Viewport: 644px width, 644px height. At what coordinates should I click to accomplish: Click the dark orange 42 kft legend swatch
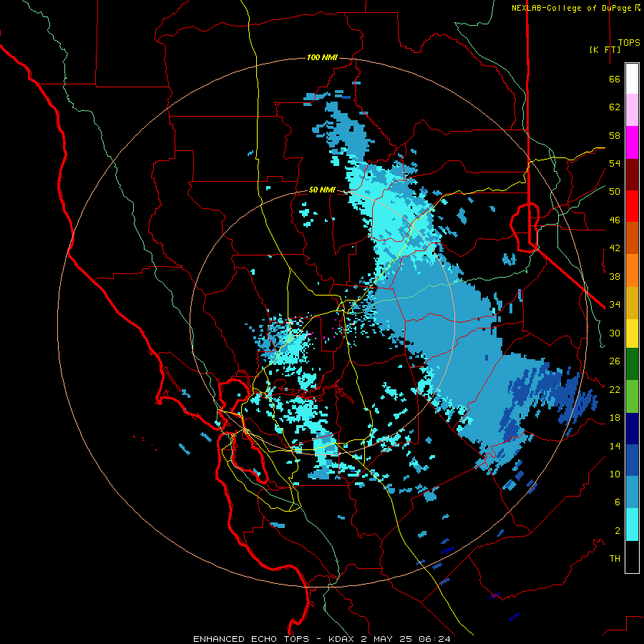632,238
